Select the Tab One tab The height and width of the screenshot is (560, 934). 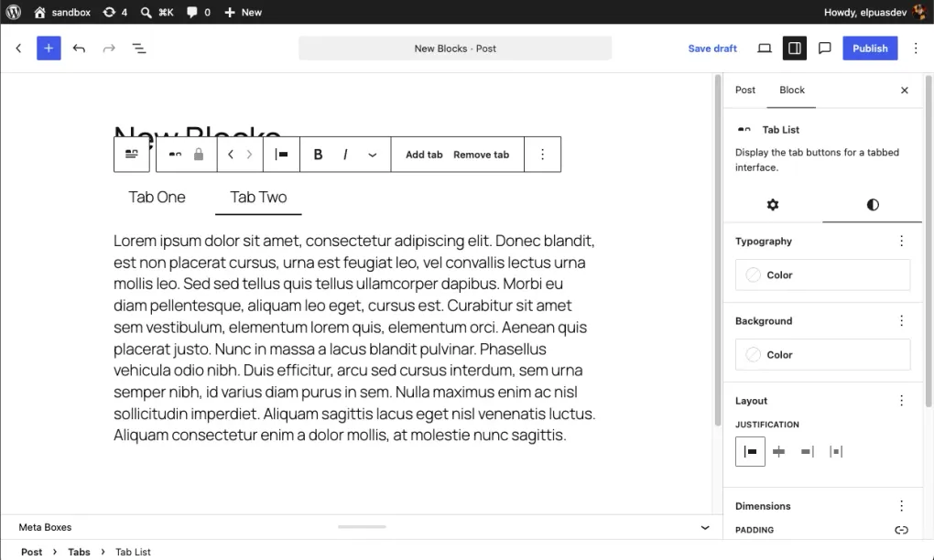(157, 197)
